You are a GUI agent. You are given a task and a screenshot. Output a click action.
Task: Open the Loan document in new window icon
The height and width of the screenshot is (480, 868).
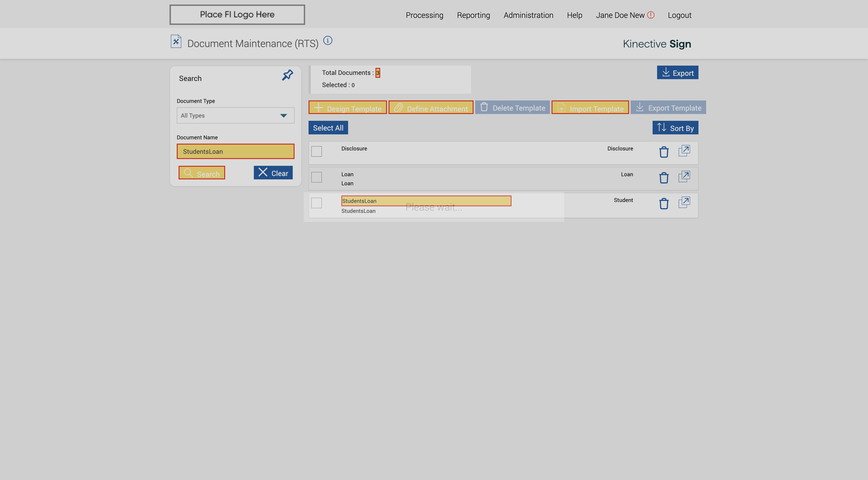(684, 177)
